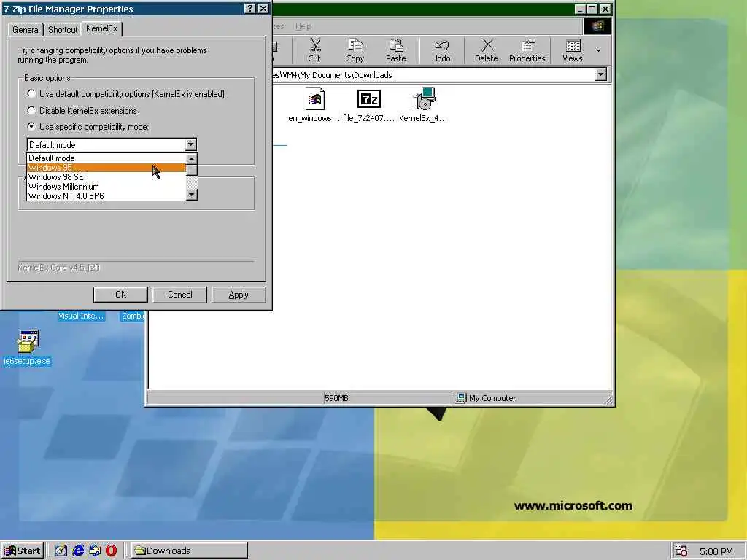Screen dimensions: 747x560
Task: Expand the Explorer address bar dropdown
Action: (601, 75)
